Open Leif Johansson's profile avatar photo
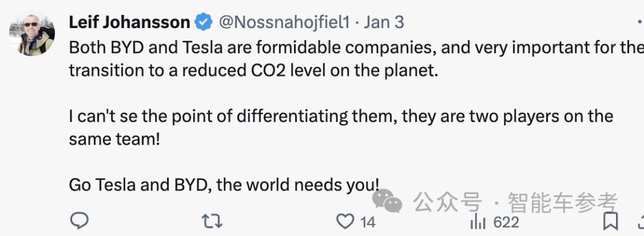This screenshot has height=236, width=644. [32, 35]
